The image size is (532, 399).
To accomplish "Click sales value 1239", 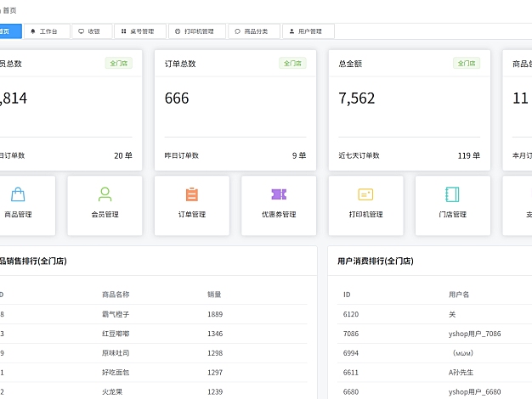I will tap(215, 391).
